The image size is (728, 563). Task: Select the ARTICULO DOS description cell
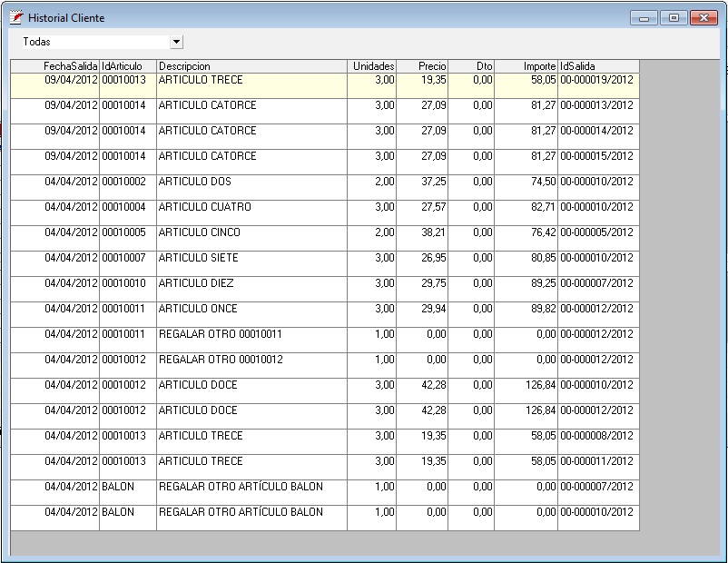coord(251,187)
